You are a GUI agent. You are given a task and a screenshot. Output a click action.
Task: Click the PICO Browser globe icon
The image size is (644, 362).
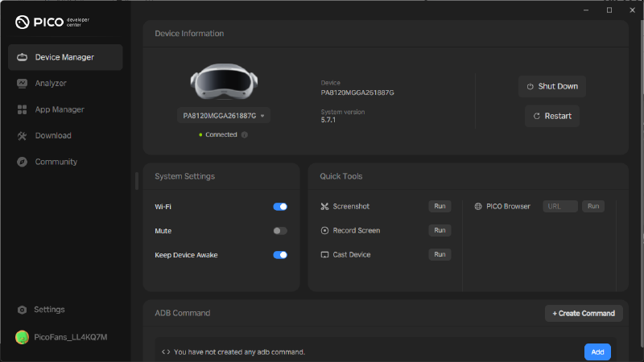[x=478, y=207]
